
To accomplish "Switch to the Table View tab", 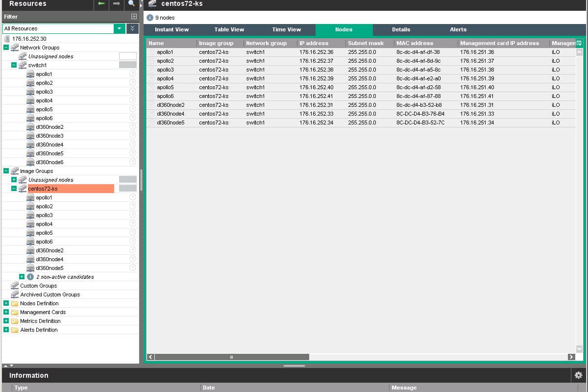I will coord(229,29).
